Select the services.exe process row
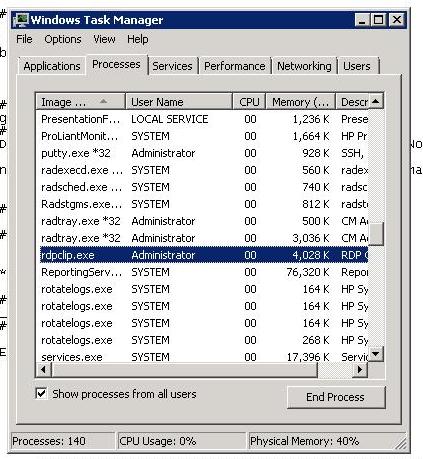The width and height of the screenshot is (423, 459). click(x=204, y=357)
